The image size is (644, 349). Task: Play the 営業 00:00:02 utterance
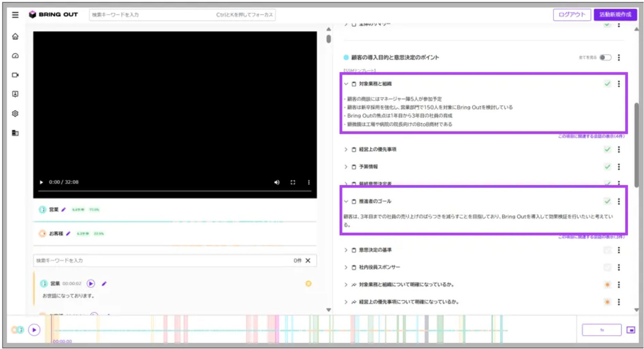pyautogui.click(x=91, y=284)
